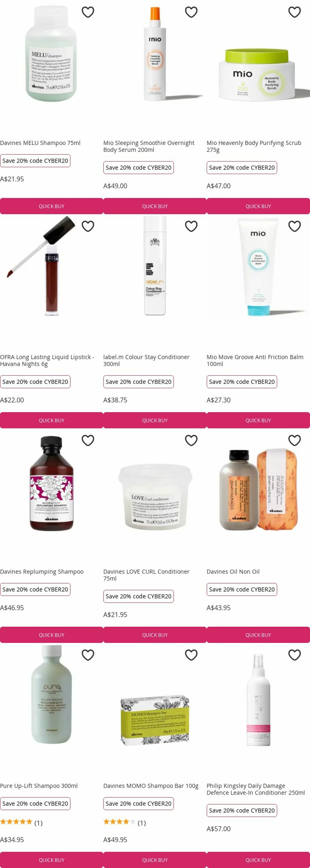This screenshot has width=310, height=868.
Task: Heart the Davines MOMO Shampoo Bar
Action: [x=191, y=655]
